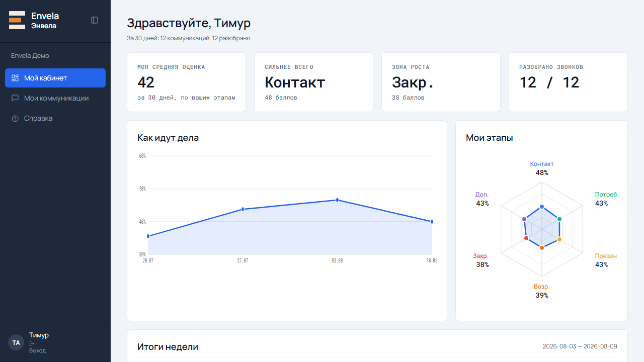The image size is (644, 362).
Task: Click the chat bubble icon beside Мои коммуникации
Action: coord(15,98)
